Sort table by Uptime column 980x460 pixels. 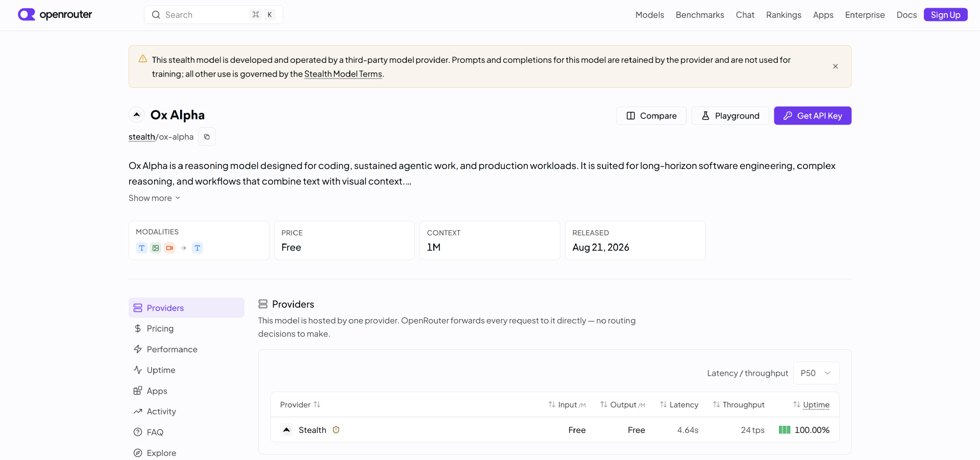[x=811, y=405]
